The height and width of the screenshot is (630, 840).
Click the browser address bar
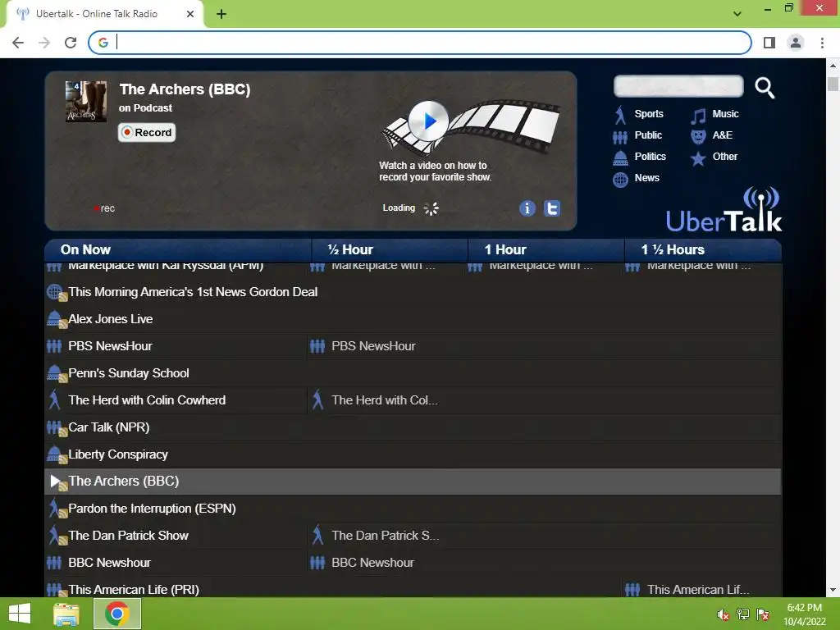[419, 43]
